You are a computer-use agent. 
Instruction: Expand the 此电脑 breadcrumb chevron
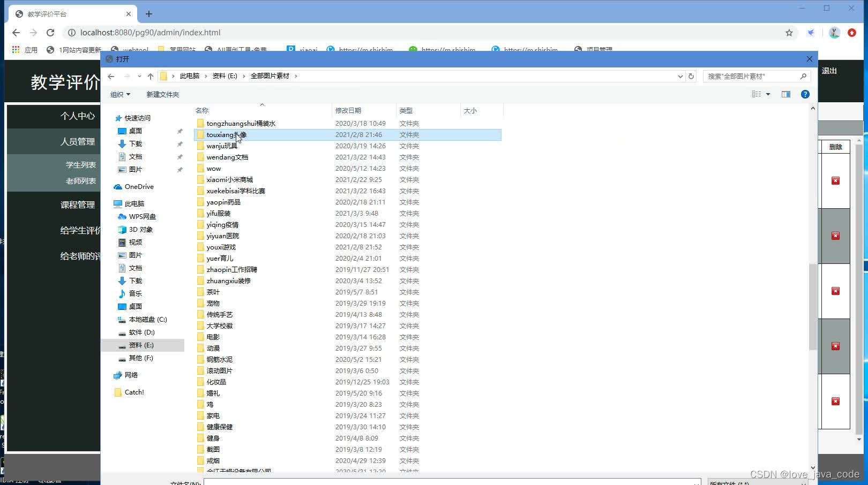(x=206, y=76)
